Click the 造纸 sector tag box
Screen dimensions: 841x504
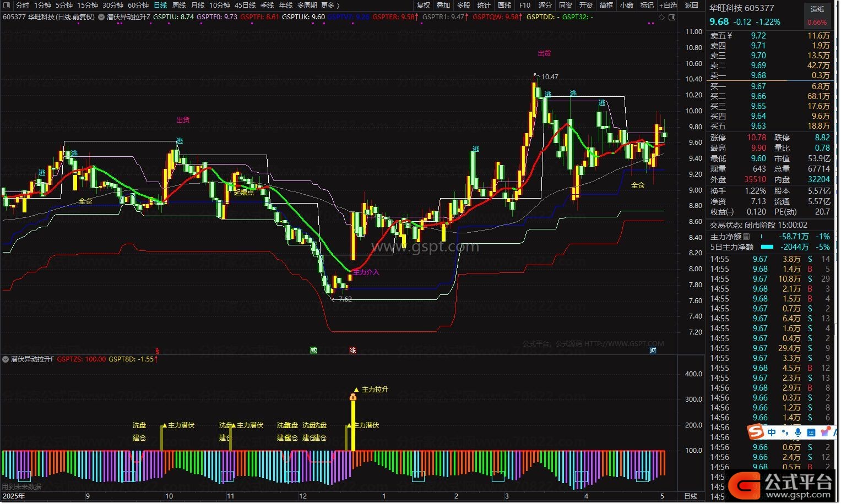pos(817,9)
